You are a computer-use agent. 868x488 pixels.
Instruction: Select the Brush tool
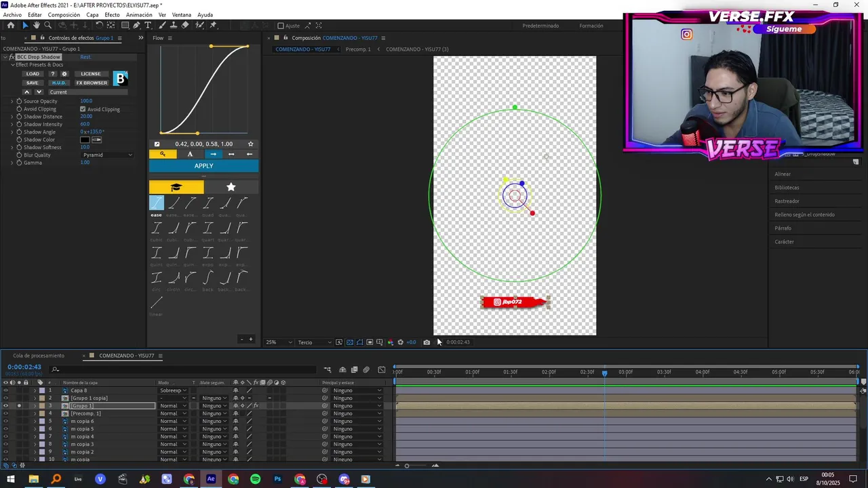163,25
